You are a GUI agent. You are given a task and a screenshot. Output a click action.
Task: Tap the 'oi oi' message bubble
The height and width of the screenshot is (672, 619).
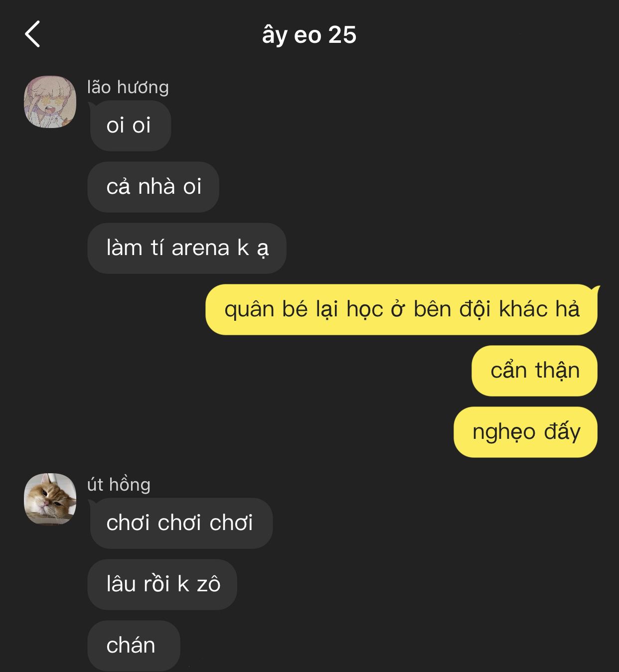(130, 126)
